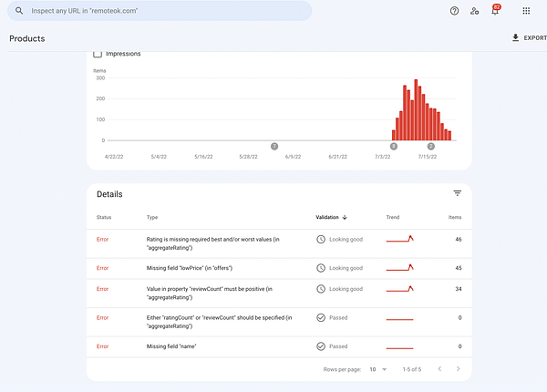Go to next page of results
This screenshot has width=547, height=392.
pos(458,369)
